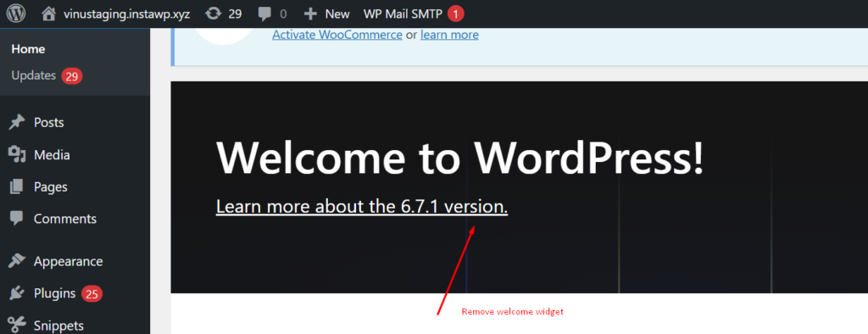Click the Comments icon in sidebar
Image resolution: width=868 pixels, height=334 pixels.
point(17,218)
